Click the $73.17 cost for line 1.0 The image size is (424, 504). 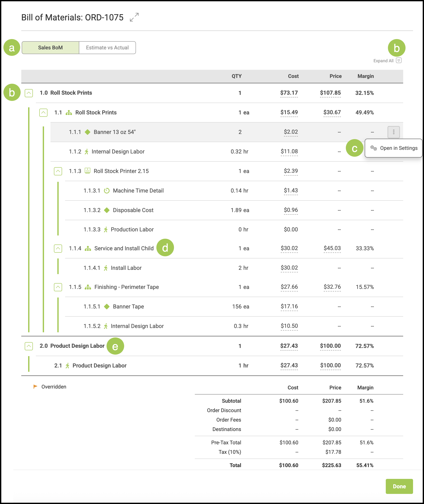(x=289, y=93)
